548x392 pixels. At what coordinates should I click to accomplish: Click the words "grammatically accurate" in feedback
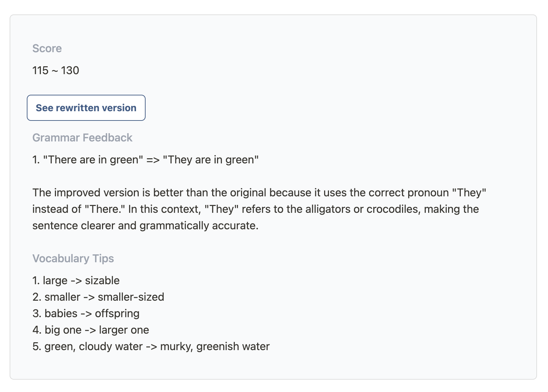199,226
